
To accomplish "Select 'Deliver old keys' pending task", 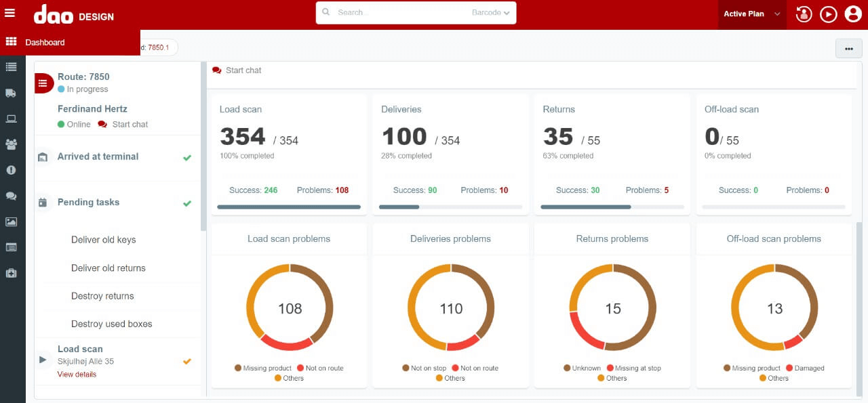I will point(103,240).
